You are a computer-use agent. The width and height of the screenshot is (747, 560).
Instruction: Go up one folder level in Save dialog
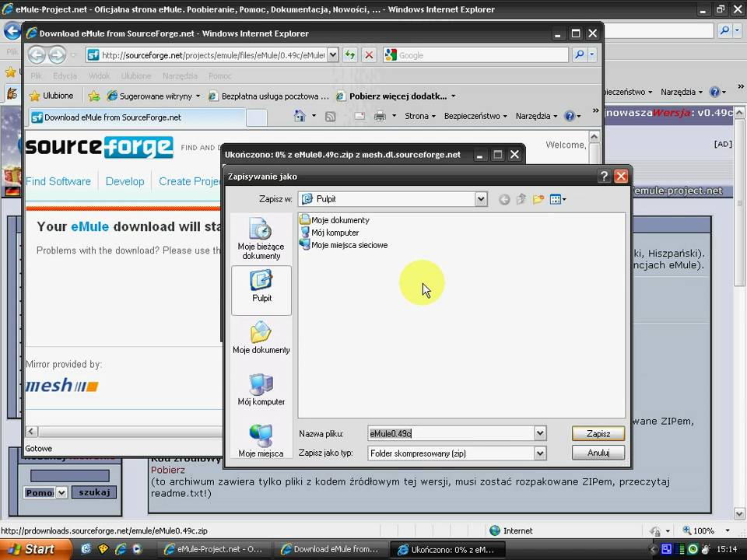tap(521, 200)
